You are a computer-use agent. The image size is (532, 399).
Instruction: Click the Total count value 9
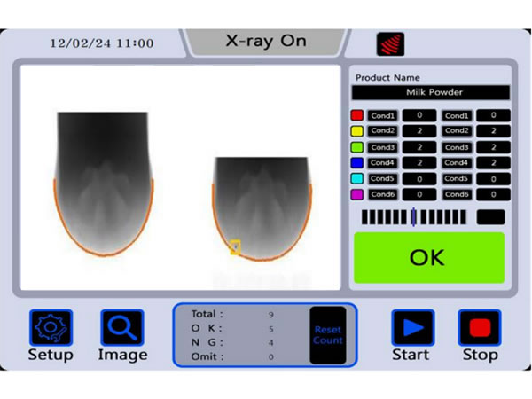[x=270, y=315]
